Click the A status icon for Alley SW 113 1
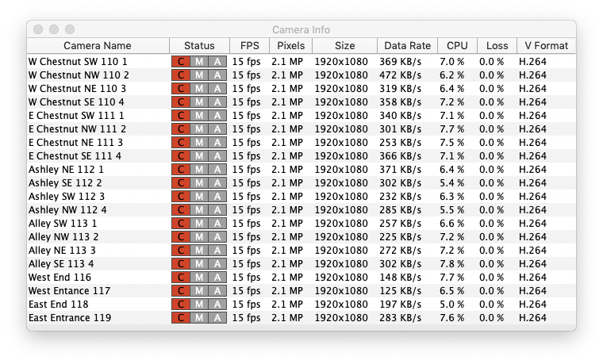Image resolution: width=603 pixels, height=364 pixels. coord(217,224)
